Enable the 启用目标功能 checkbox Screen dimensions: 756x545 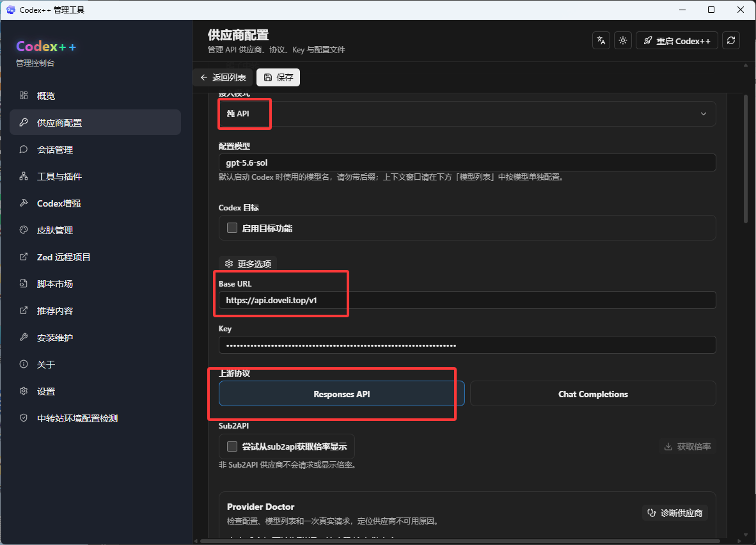[x=232, y=228]
